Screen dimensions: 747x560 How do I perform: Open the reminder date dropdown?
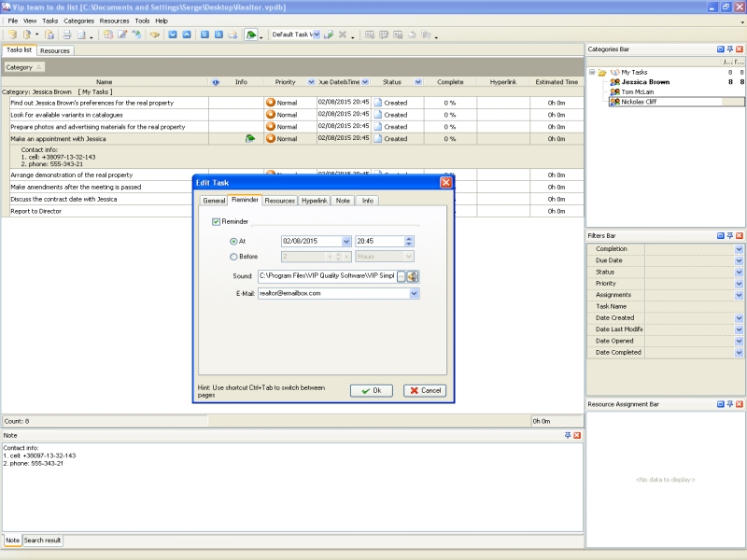(345, 241)
